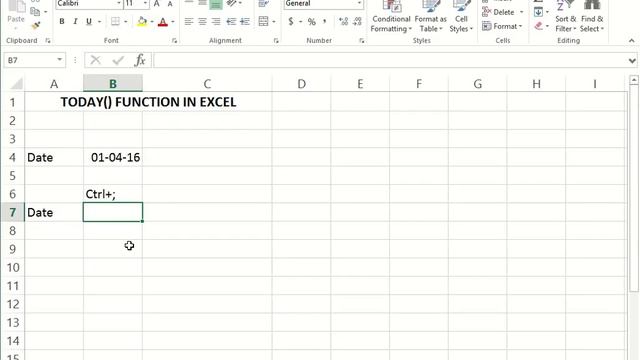Center text horizontally

(202, 21)
